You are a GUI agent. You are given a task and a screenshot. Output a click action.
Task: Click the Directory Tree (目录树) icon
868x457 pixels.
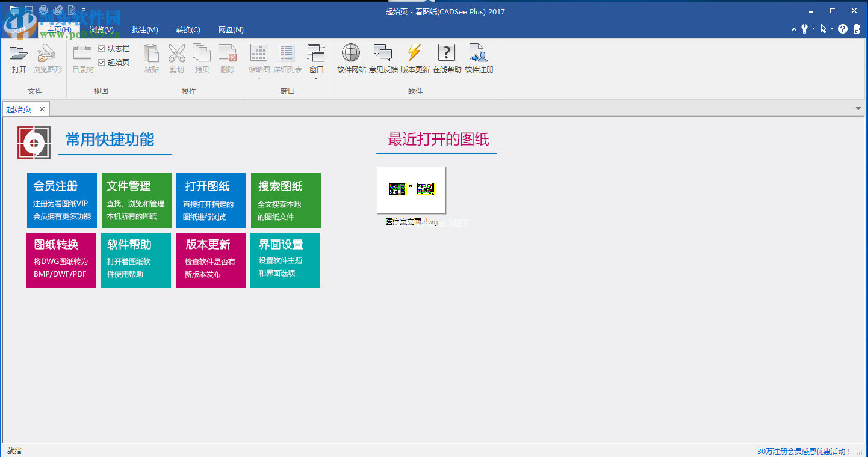pyautogui.click(x=82, y=54)
